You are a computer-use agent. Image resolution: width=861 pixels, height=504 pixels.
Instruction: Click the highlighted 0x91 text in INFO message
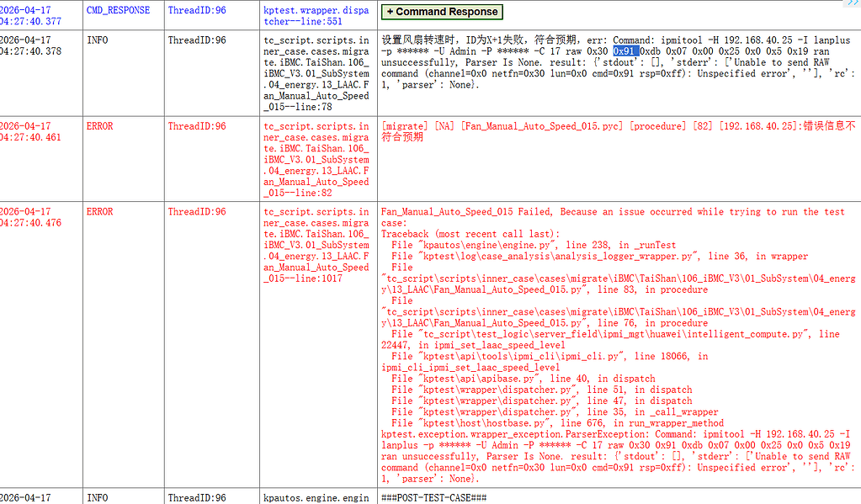tap(624, 51)
